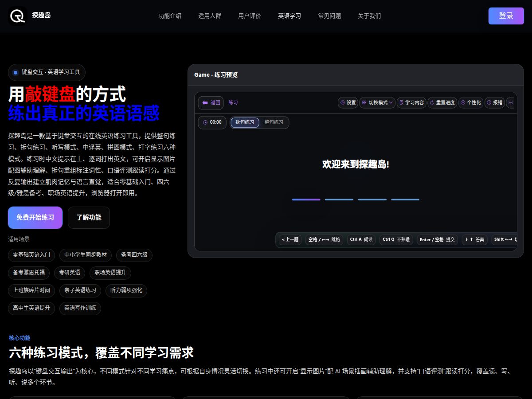Image resolution: width=532 pixels, height=399 pixels.
Task: Click the Shift ←→ shortcut chip
Action: (x=505, y=239)
